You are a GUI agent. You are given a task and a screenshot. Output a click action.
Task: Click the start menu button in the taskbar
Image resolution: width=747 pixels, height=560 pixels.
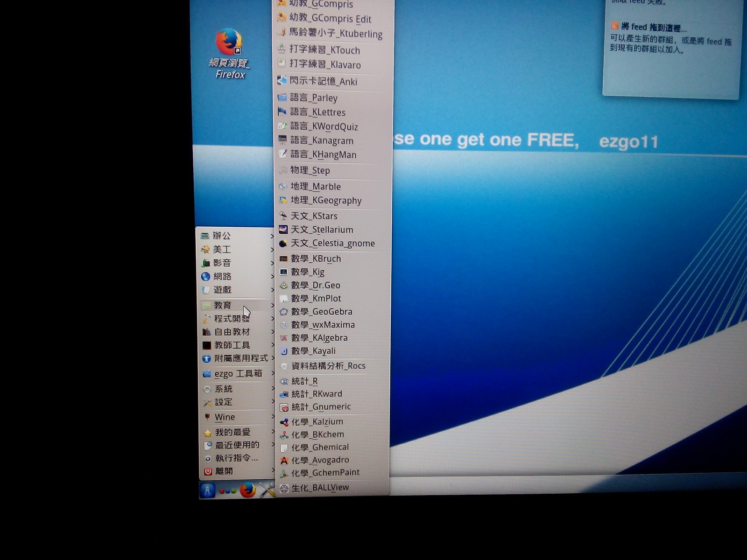tap(207, 490)
